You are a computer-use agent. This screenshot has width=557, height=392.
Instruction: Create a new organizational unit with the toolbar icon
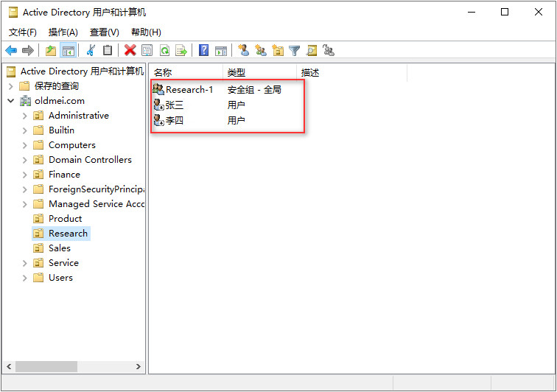pyautogui.click(x=278, y=50)
